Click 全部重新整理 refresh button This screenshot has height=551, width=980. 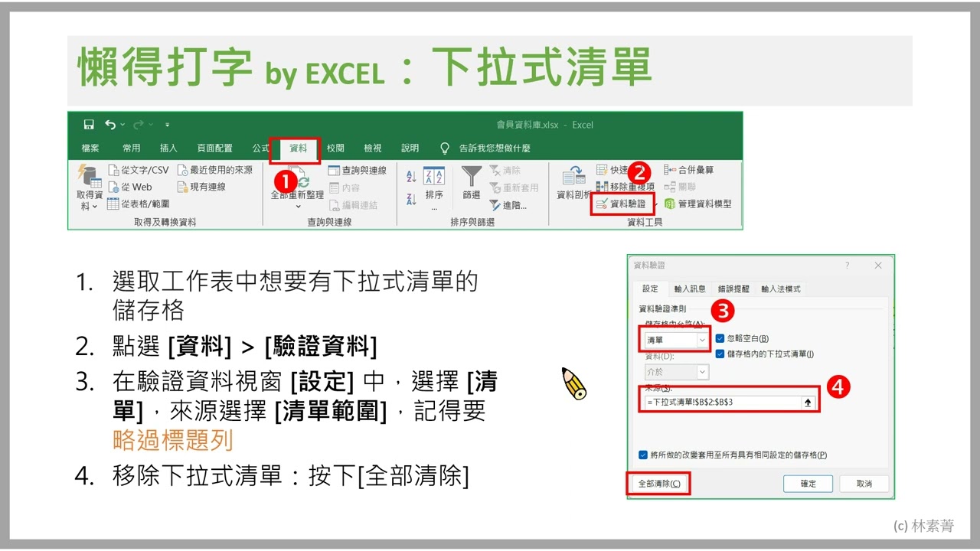(298, 187)
